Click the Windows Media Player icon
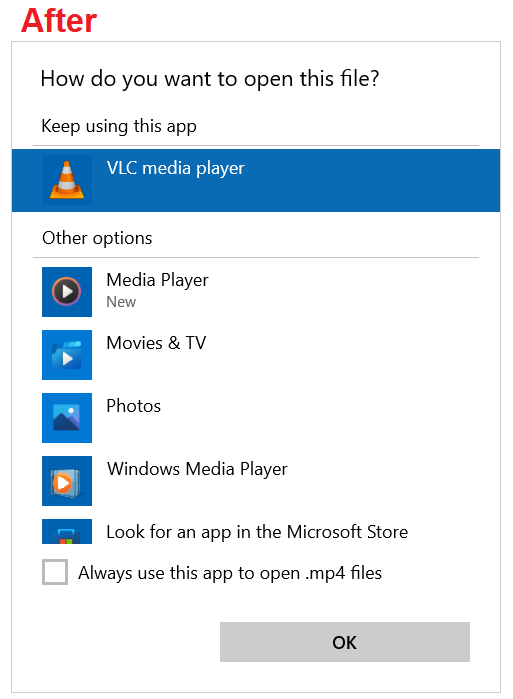The image size is (513, 699). coord(67,481)
